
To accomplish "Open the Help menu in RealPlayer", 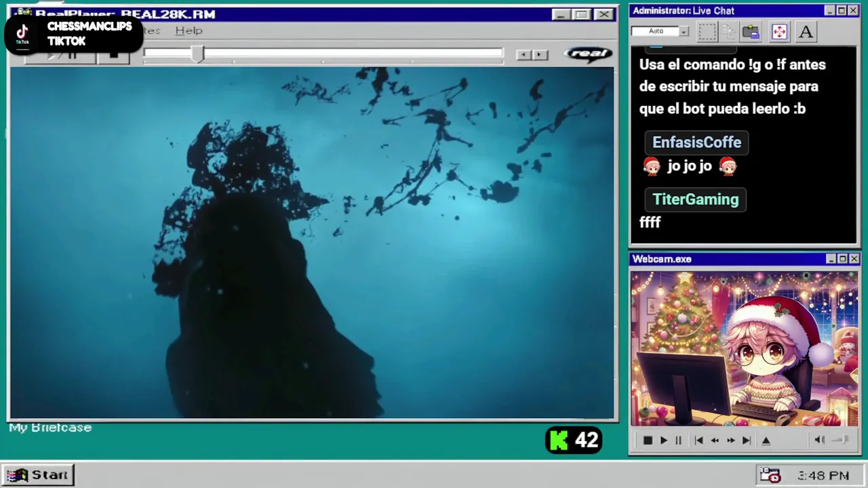I will 189,30.
